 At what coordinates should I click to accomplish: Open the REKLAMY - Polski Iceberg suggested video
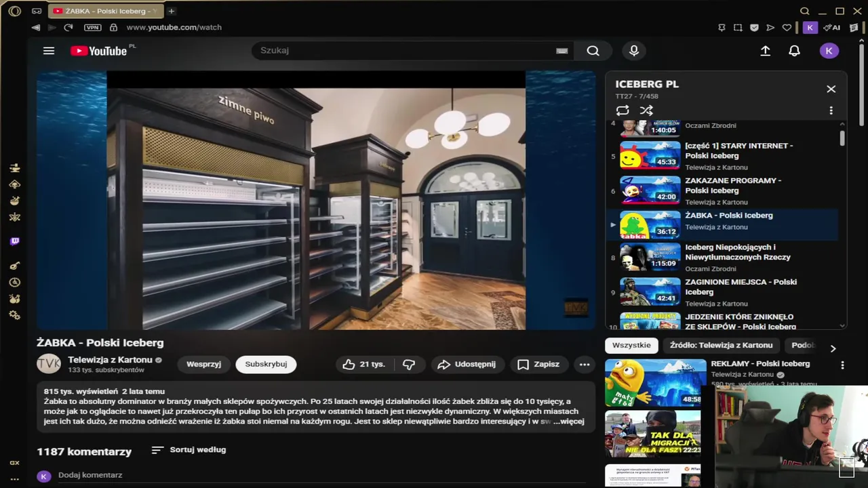pos(760,364)
